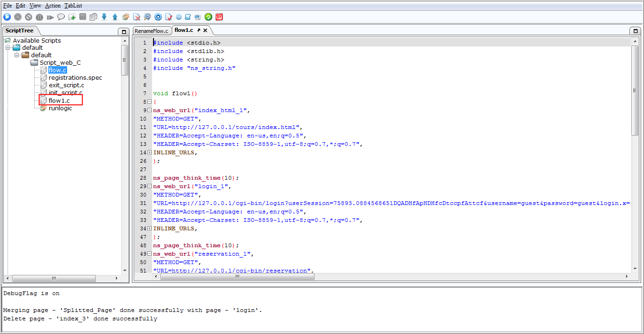Expand INLINE_URLS fold at line 14

click(x=149, y=152)
